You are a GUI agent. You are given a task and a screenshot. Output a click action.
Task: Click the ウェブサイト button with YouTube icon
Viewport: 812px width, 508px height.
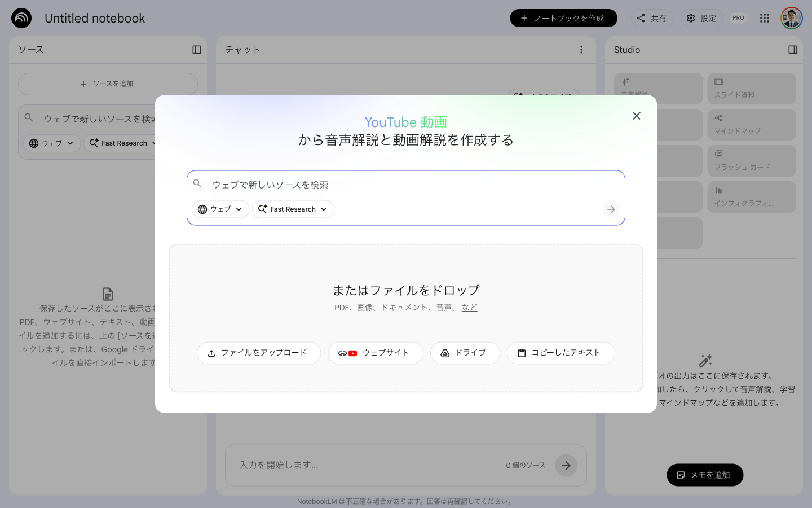point(376,353)
